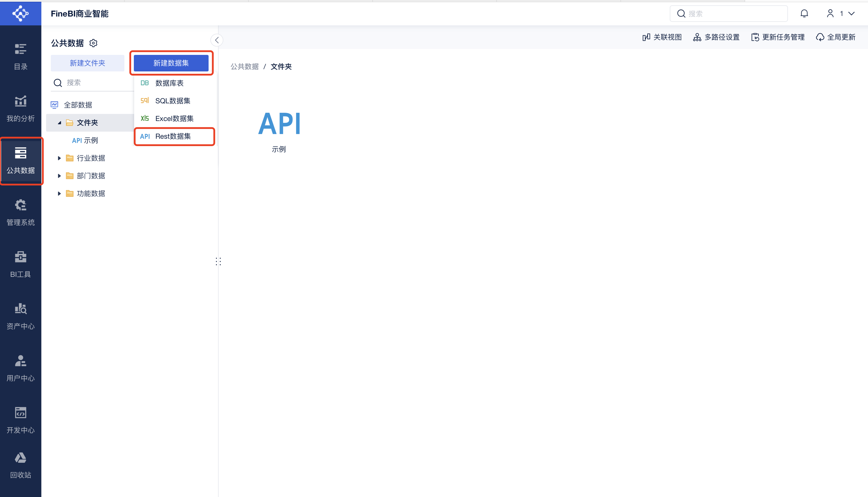Expand the 部门数据 folder

click(x=59, y=176)
